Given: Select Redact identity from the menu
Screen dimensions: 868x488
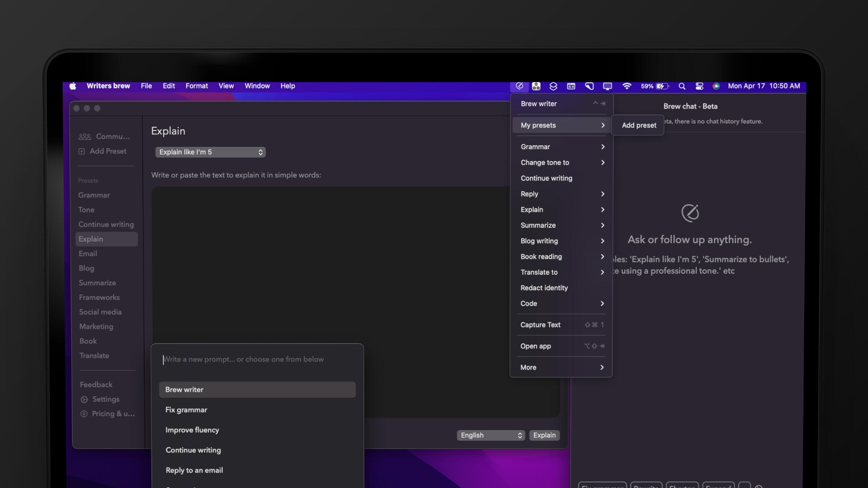Looking at the screenshot, I should (544, 288).
